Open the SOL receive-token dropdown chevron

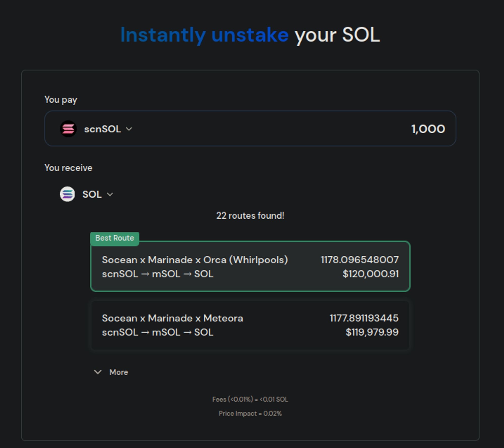click(110, 194)
